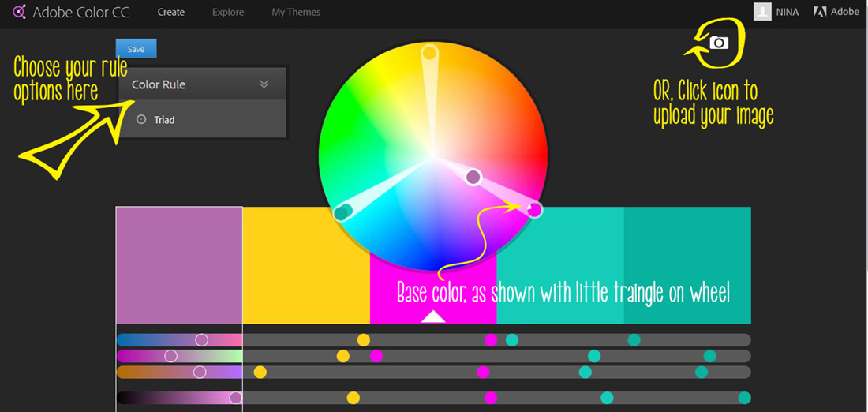The image size is (868, 412).
Task: Click the Adobe logo in the header
Action: point(836,12)
